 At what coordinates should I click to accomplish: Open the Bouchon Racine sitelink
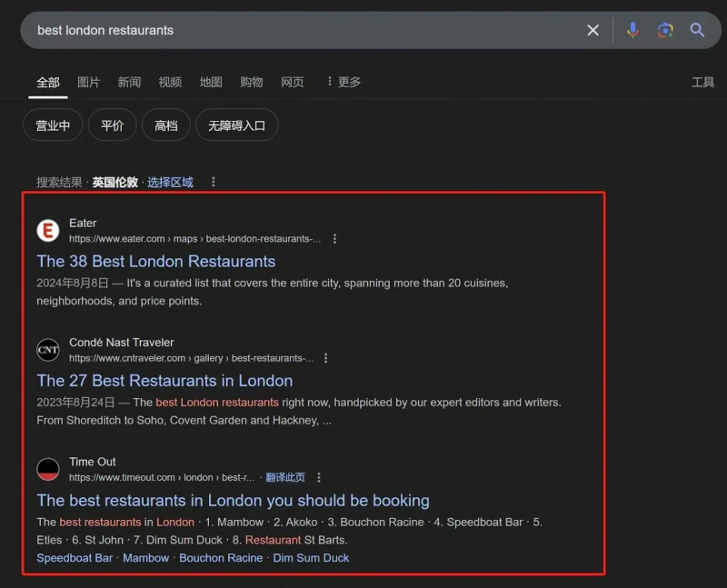point(221,558)
